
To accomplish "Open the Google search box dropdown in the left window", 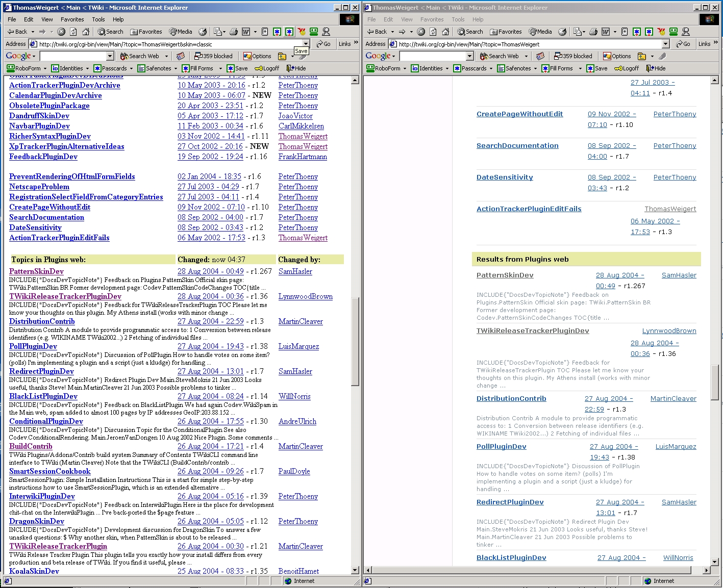I will [x=110, y=56].
